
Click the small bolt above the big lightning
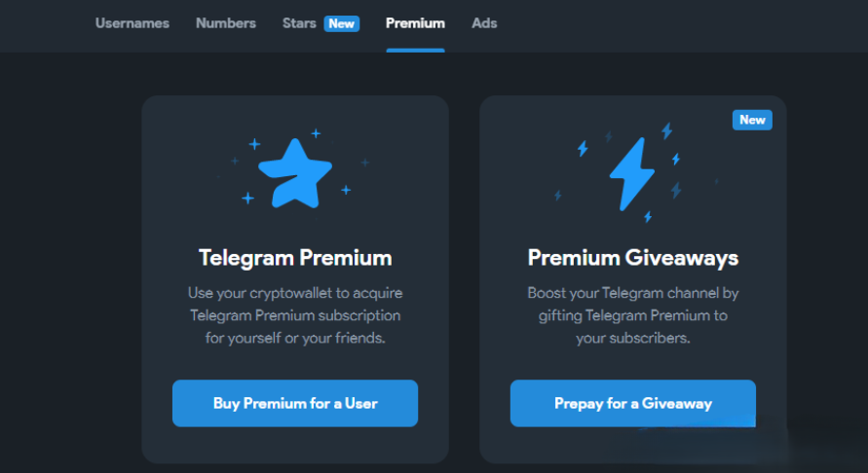pos(667,130)
